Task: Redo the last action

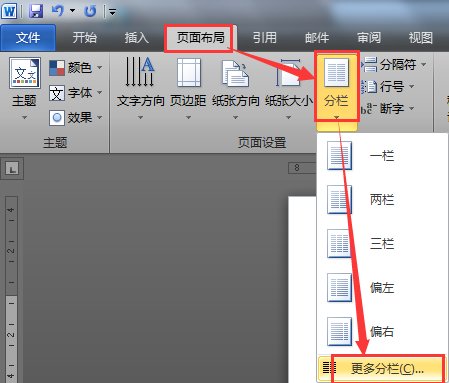Action: 90,11
